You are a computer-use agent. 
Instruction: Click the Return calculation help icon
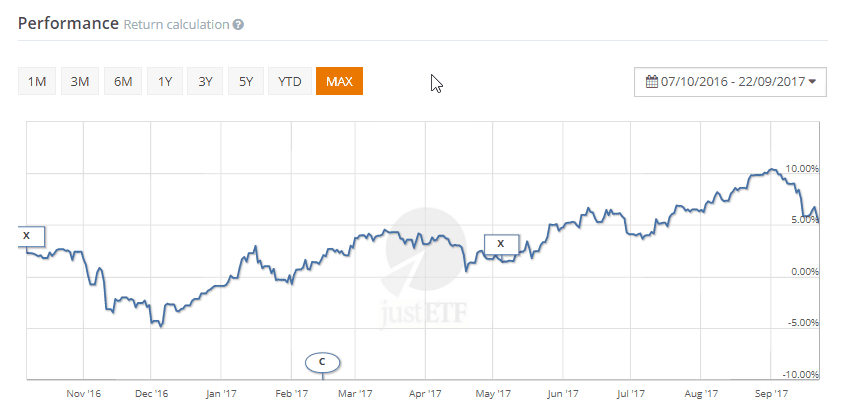(238, 24)
